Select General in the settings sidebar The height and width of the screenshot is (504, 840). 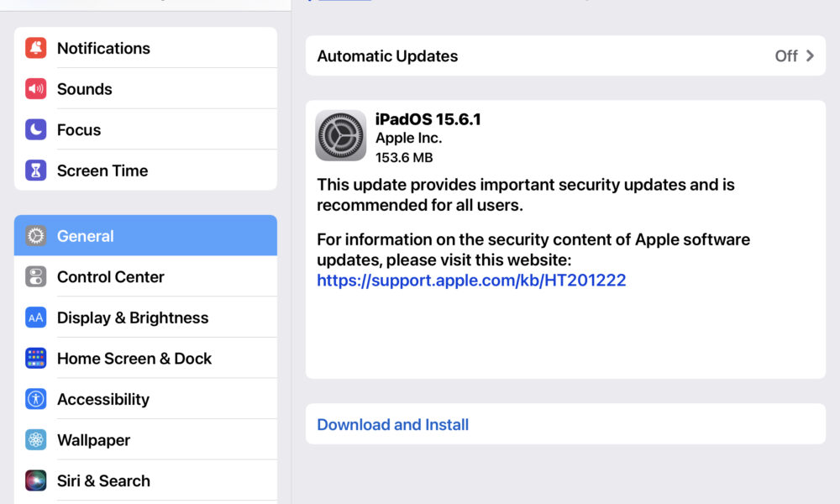(x=145, y=236)
